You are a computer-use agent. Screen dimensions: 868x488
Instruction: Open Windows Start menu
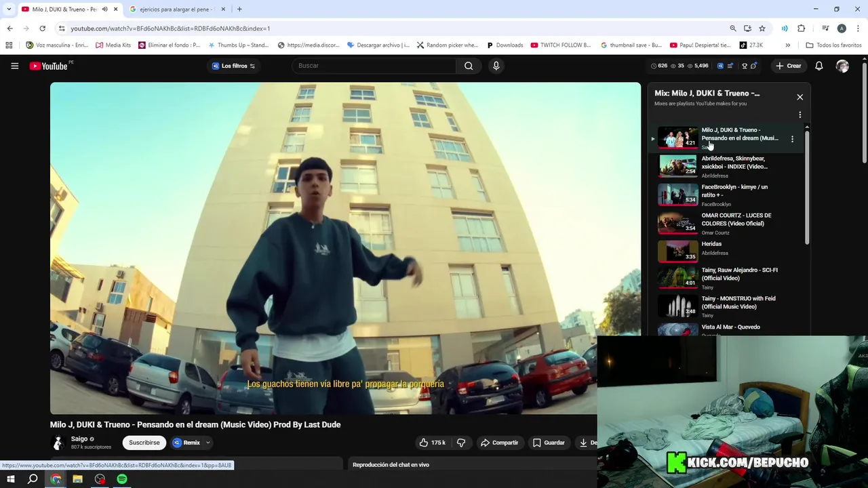10,479
